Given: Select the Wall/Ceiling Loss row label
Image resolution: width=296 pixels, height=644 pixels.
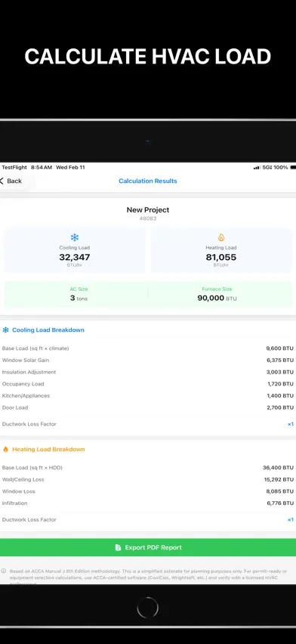Looking at the screenshot, I should point(23,479).
